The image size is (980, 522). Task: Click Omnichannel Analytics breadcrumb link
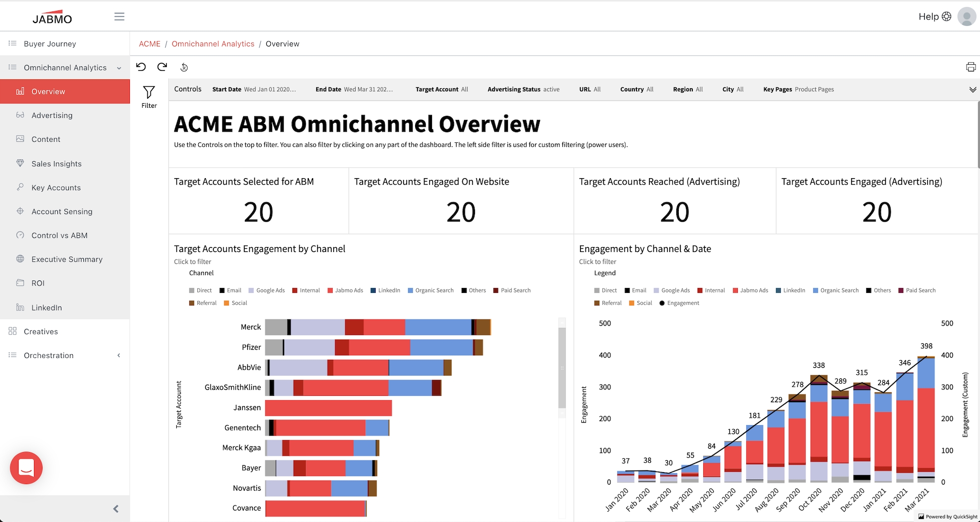coord(213,44)
